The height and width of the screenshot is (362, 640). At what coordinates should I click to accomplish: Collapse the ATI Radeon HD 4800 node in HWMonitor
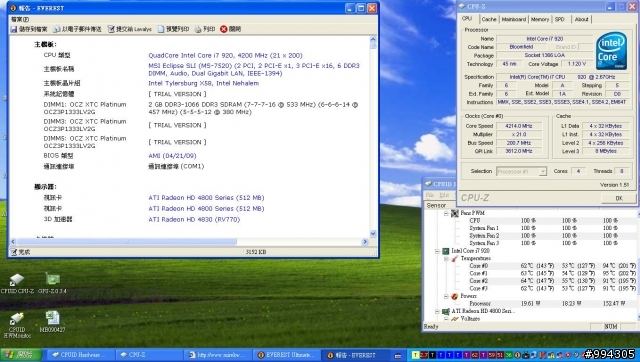438,311
